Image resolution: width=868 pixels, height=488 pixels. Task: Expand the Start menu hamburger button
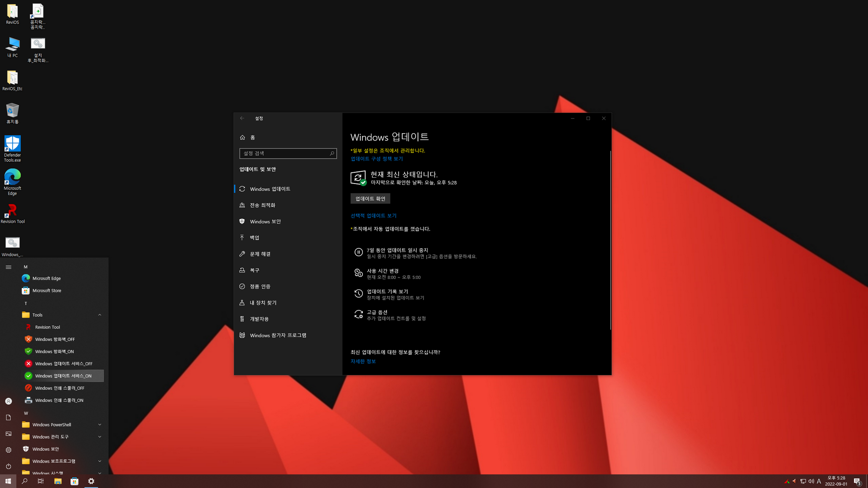[8, 267]
